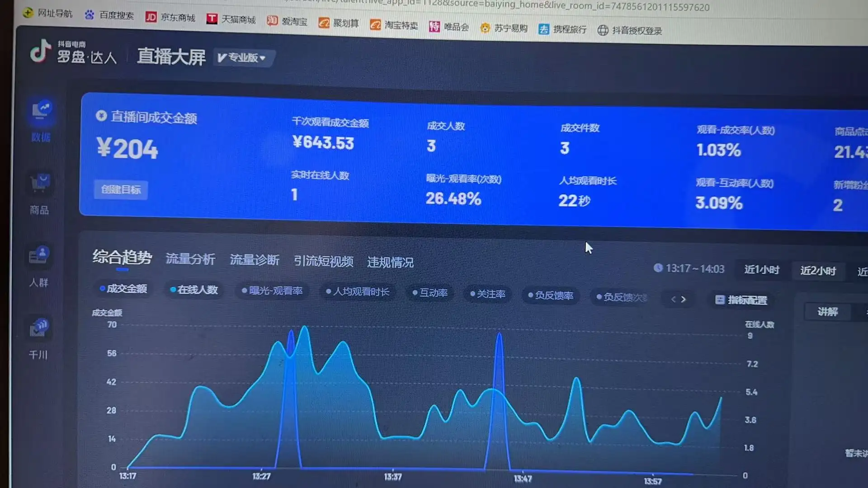Click the 创建目标 button

[121, 189]
